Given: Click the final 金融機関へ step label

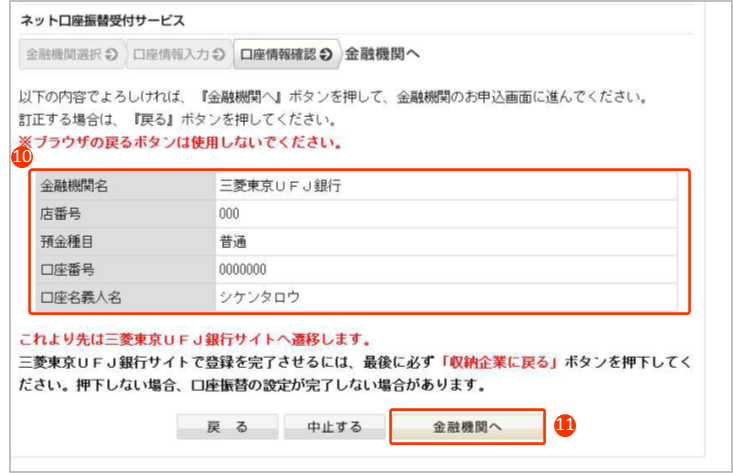Looking at the screenshot, I should (x=382, y=56).
